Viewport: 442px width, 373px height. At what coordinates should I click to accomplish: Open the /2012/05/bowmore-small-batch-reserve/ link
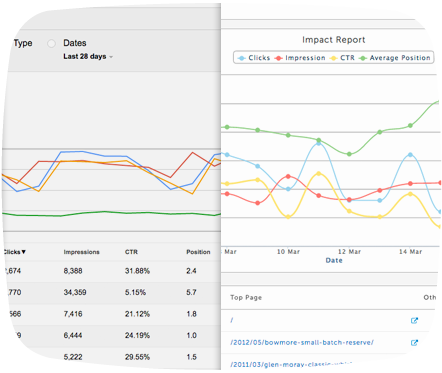(302, 342)
